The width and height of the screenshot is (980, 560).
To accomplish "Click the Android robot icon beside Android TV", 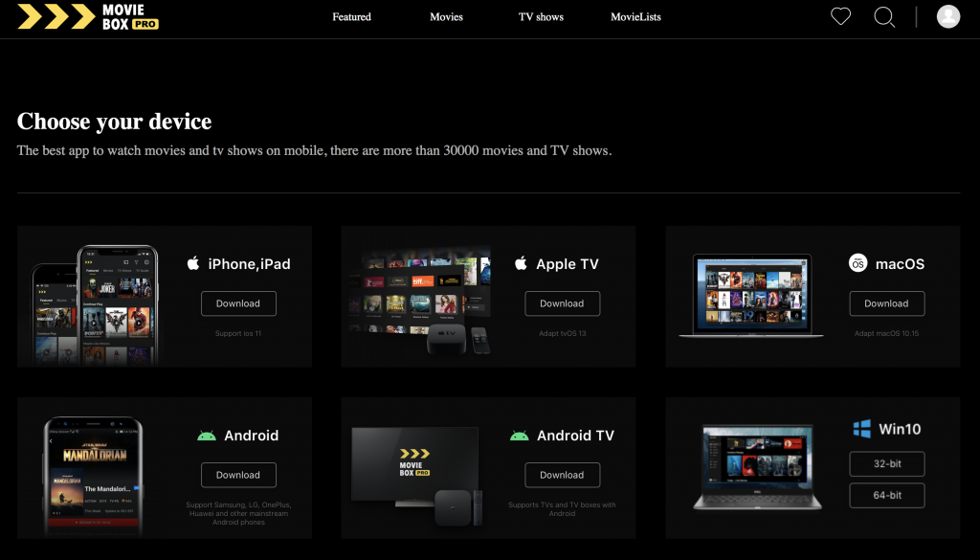I will 520,436.
